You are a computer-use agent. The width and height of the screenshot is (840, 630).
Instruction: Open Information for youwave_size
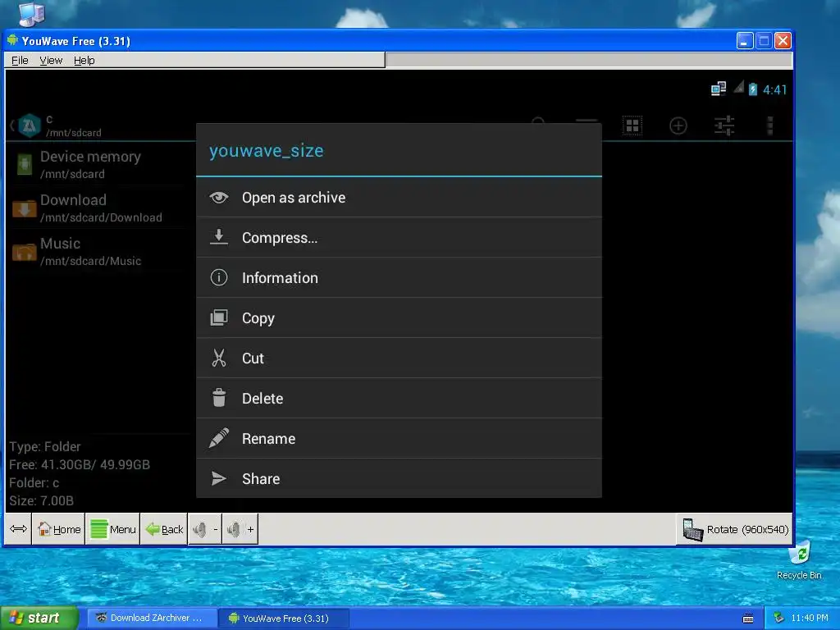point(399,278)
